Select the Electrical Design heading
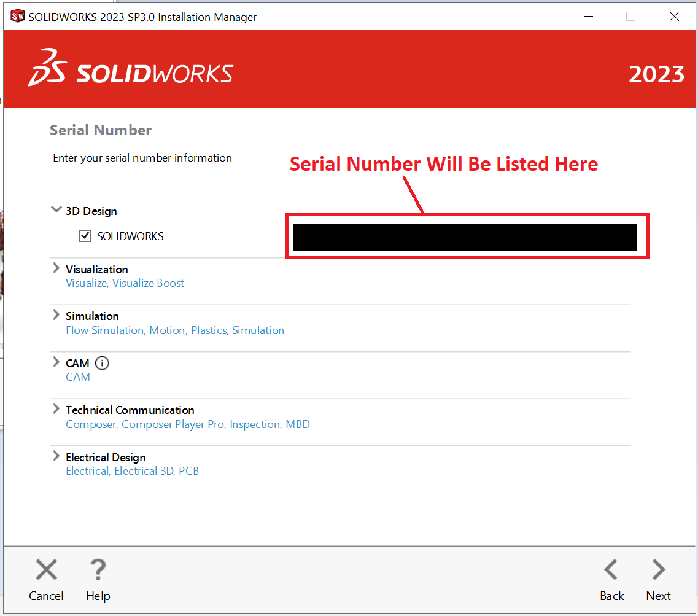Viewport: 698px width, 616px height. (106, 458)
